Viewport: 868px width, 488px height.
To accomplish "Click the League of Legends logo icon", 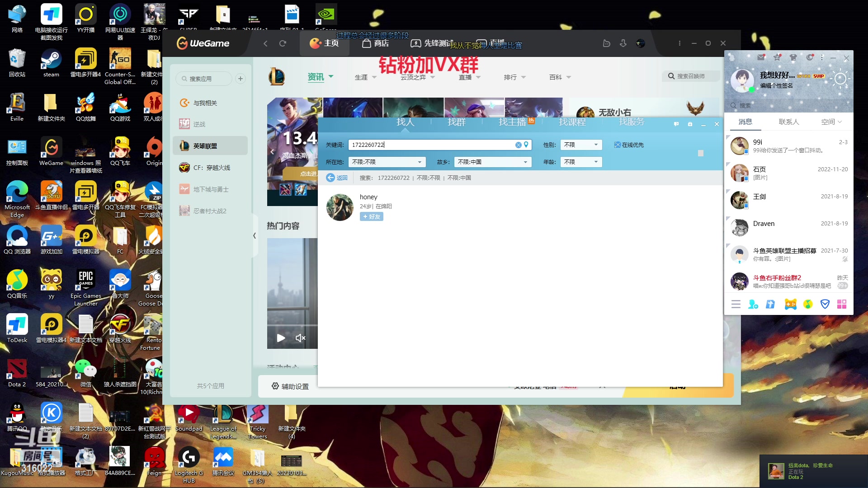I will pos(277,77).
